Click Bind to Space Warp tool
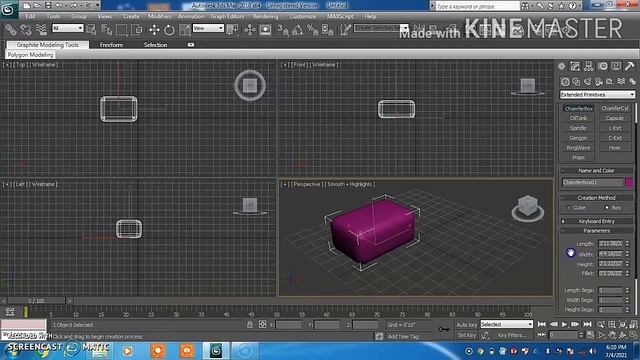Viewport: 640px width, 360px height. [41, 29]
